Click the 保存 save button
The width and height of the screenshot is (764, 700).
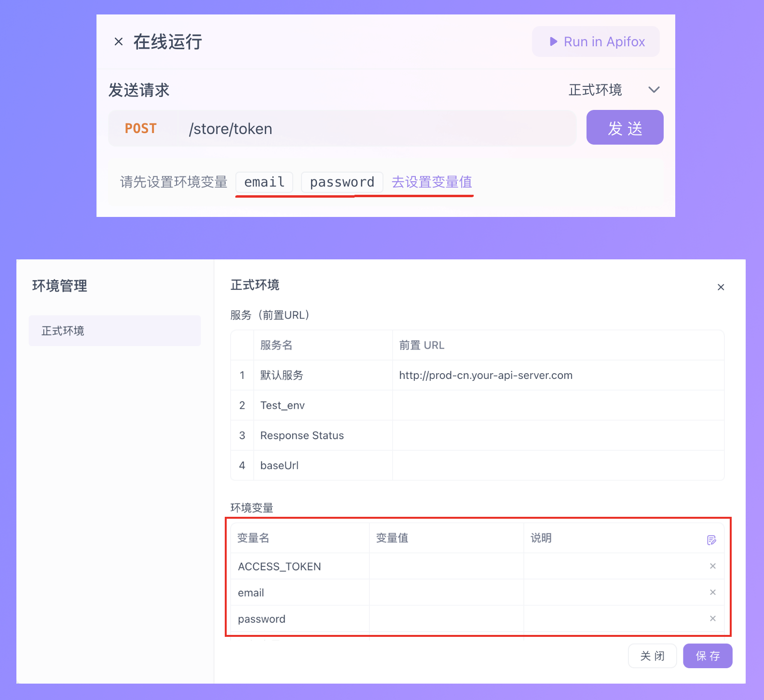coord(708,656)
